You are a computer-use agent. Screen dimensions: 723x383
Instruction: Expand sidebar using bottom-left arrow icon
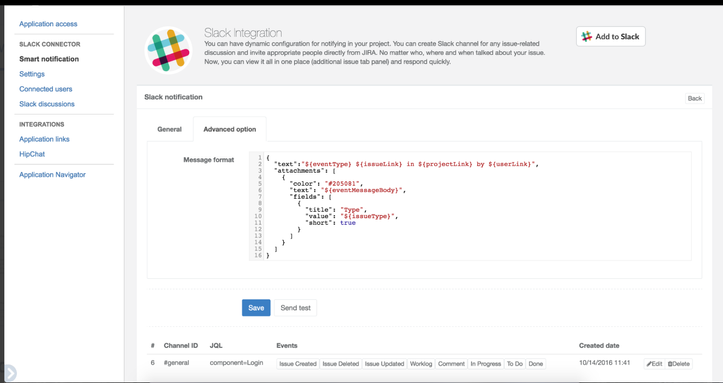point(9,372)
